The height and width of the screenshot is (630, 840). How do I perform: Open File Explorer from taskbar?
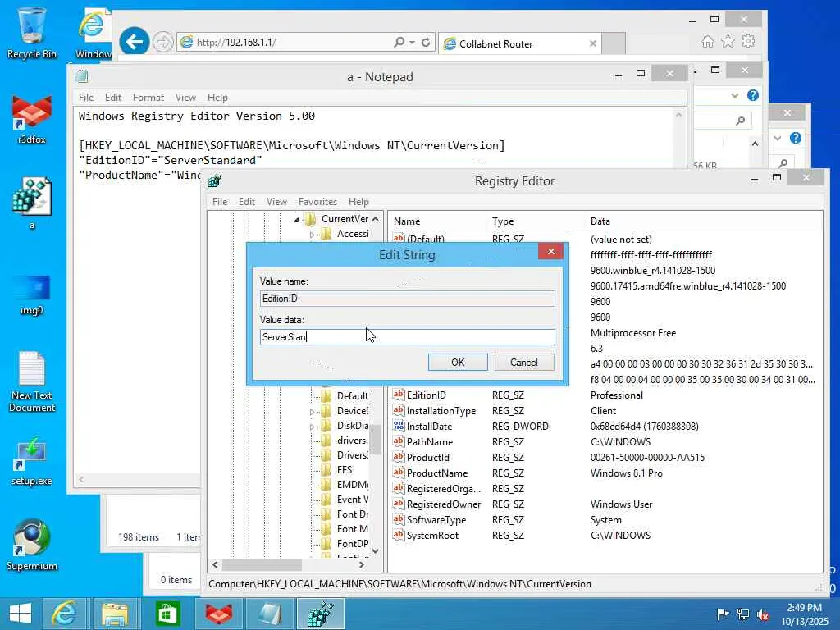pos(115,614)
